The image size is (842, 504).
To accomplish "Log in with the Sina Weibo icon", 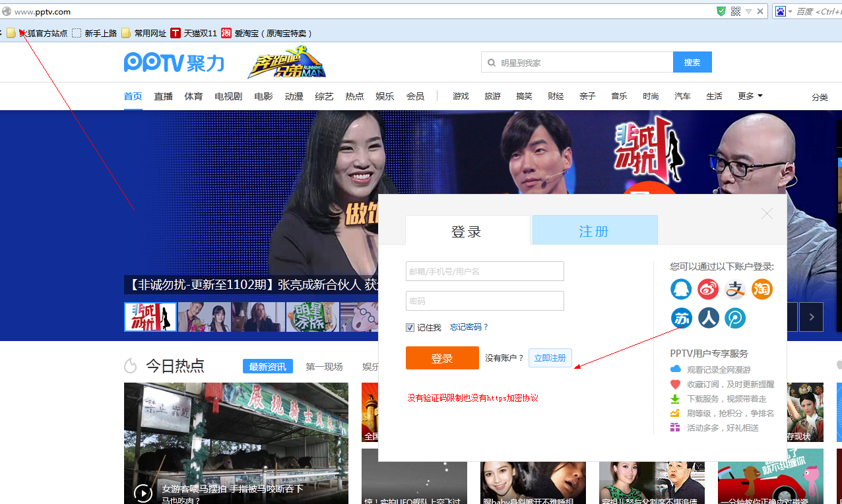I will click(708, 289).
